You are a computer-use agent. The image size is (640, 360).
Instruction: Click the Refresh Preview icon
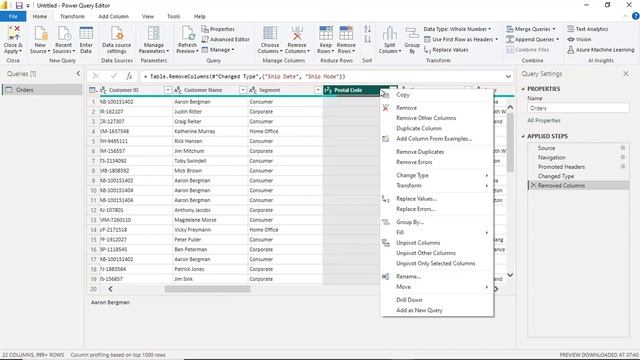[x=188, y=33]
